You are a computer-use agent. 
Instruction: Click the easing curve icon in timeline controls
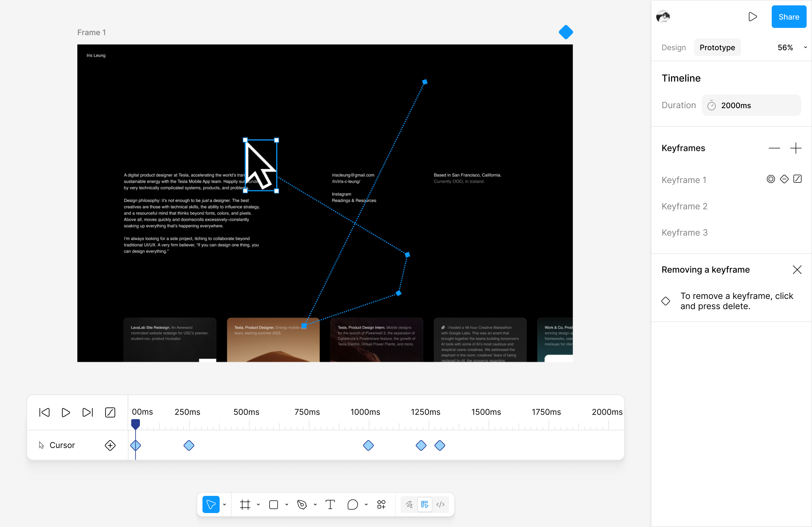(110, 412)
